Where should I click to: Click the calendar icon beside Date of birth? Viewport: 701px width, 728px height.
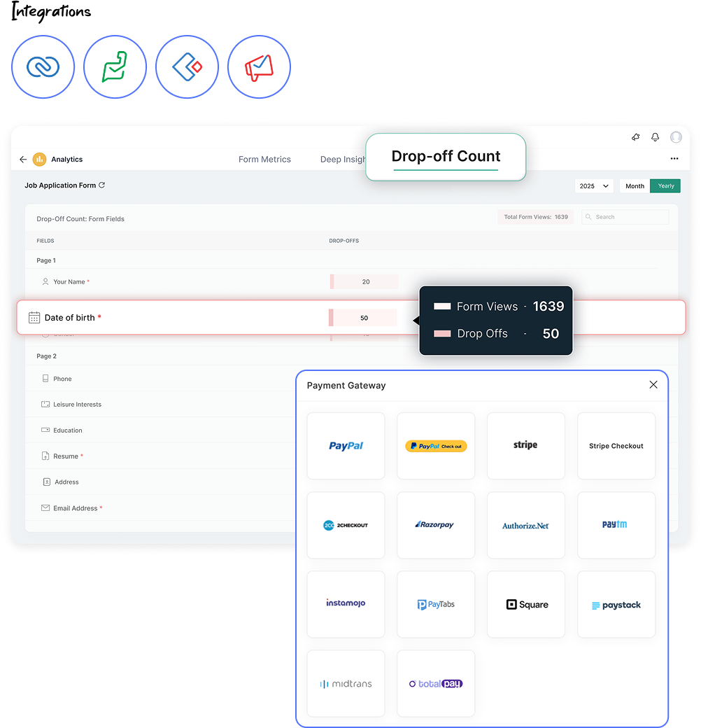32,317
